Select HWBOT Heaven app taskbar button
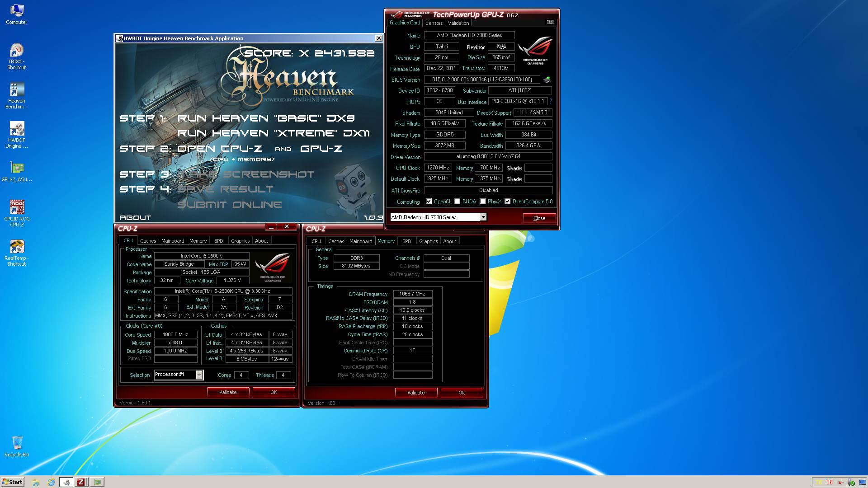Screen dimensions: 868x488 tap(66, 482)
